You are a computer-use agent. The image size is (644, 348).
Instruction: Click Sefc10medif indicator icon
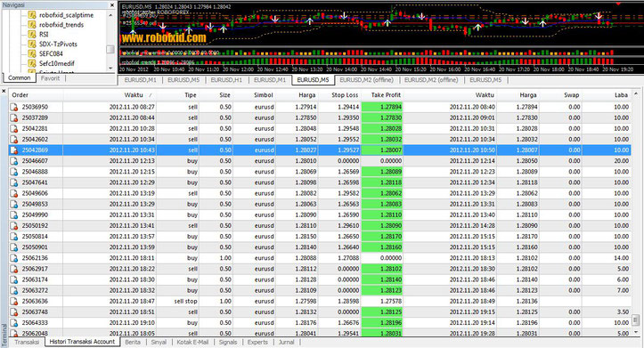coord(32,63)
